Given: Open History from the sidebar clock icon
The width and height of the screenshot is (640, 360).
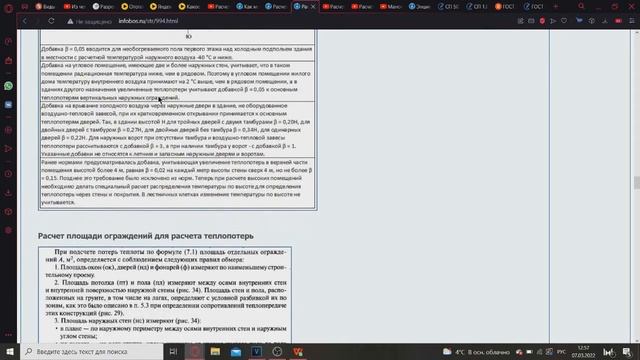Looking at the screenshot, I should coord(8,174).
